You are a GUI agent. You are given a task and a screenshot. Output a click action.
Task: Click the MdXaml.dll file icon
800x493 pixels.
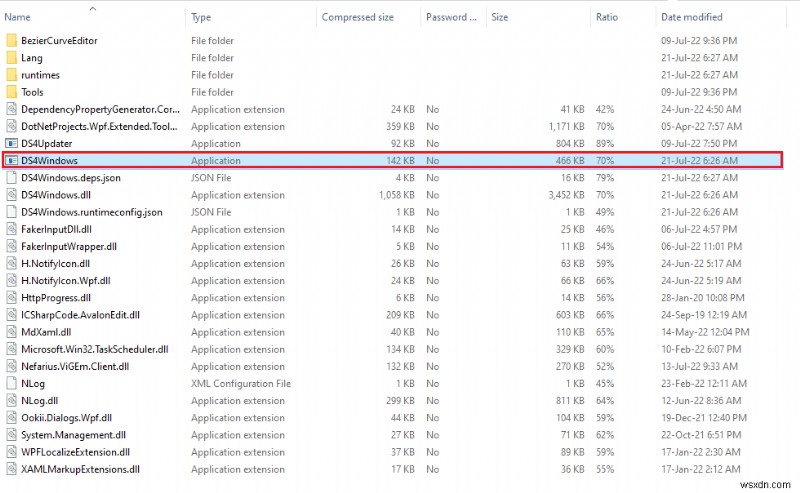[x=11, y=332]
